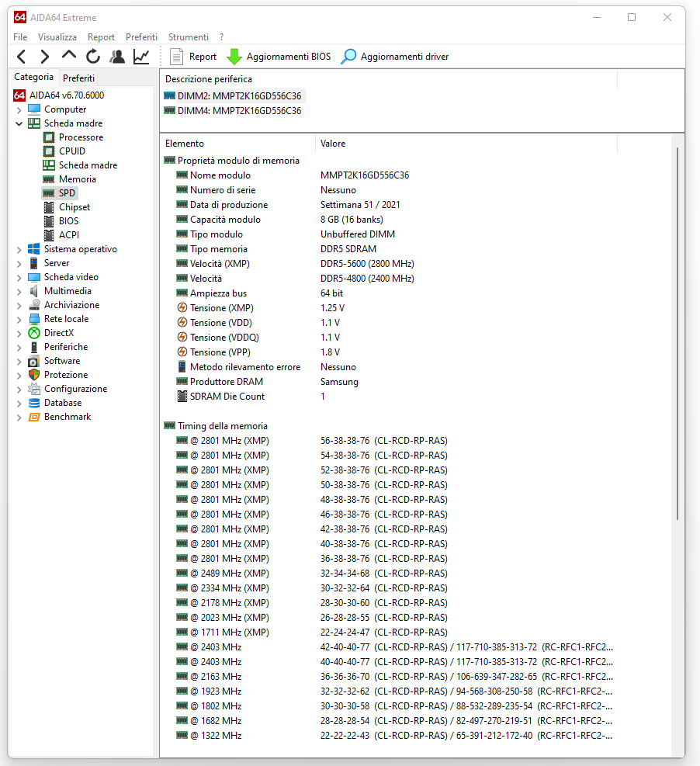700x766 pixels.
Task: Click the DirectX Xbox-style icon
Action: tap(34, 333)
